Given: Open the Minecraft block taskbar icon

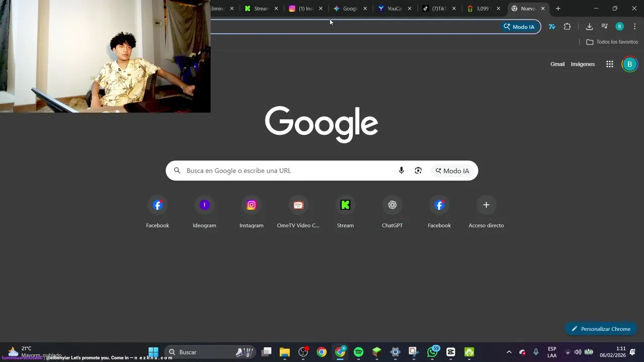Looking at the screenshot, I should [377, 352].
